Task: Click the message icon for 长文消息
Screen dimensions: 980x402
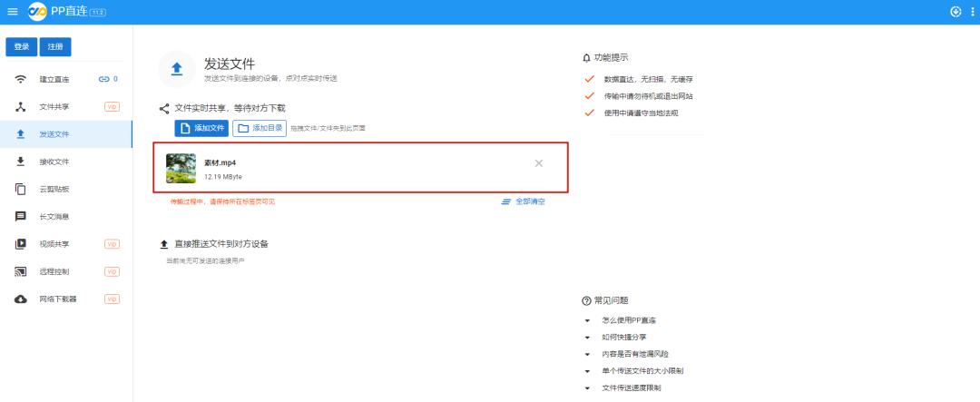Action: [x=21, y=217]
